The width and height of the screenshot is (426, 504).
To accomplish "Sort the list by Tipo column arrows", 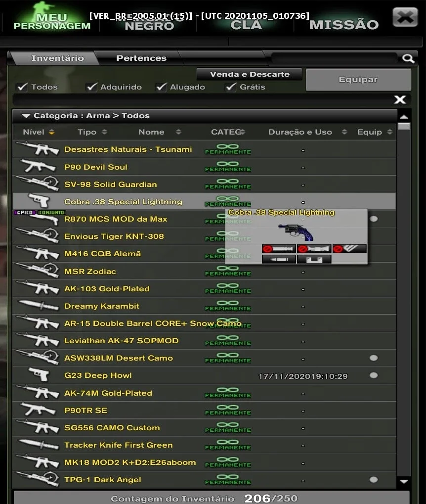I will (104, 132).
